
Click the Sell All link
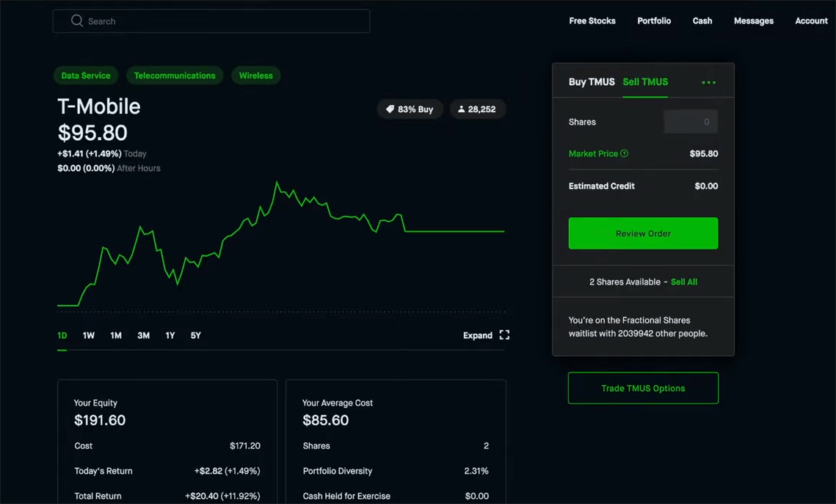(683, 282)
